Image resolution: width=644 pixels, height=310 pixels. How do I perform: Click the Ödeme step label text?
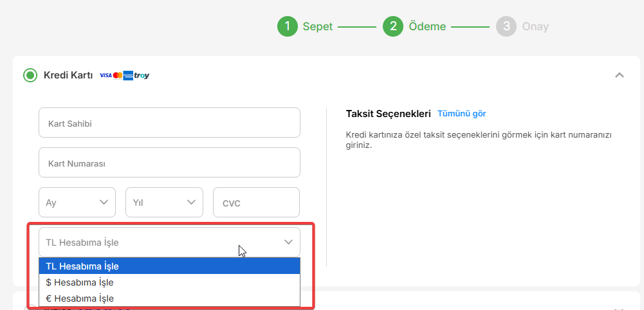pos(427,26)
